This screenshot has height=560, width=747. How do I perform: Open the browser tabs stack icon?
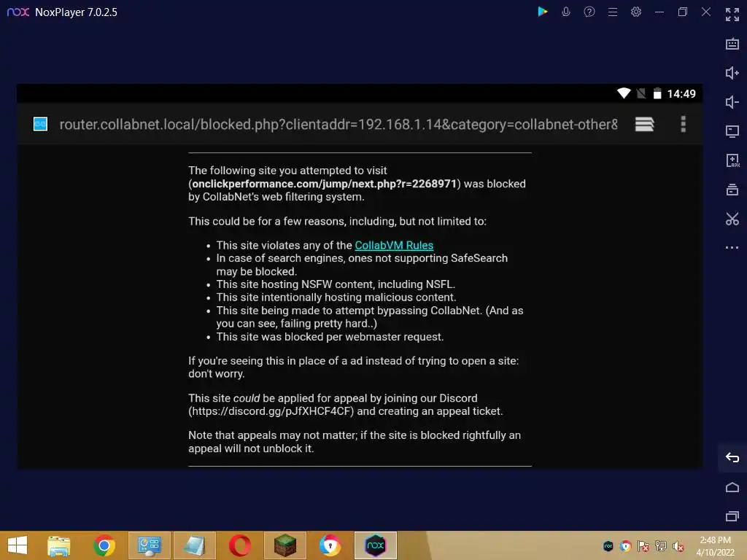tap(645, 124)
